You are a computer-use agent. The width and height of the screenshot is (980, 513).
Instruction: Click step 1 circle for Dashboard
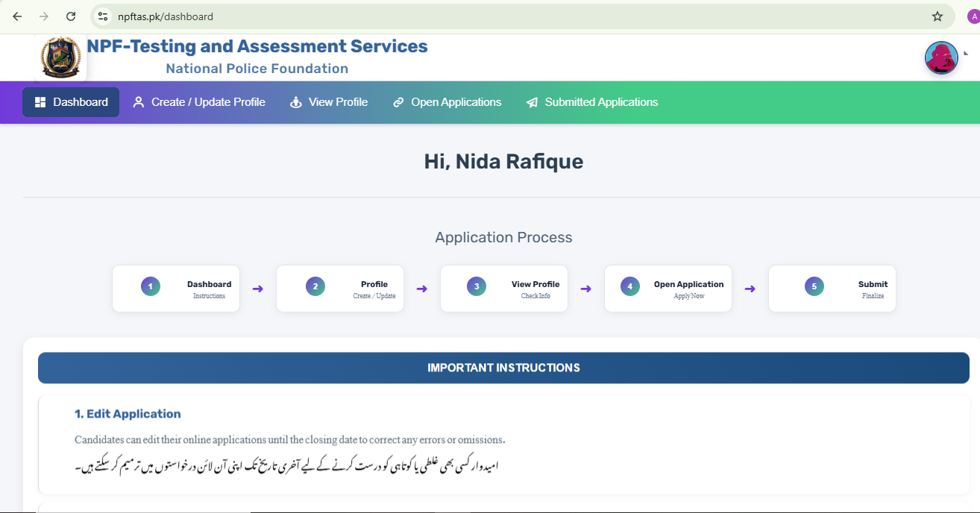(x=151, y=286)
